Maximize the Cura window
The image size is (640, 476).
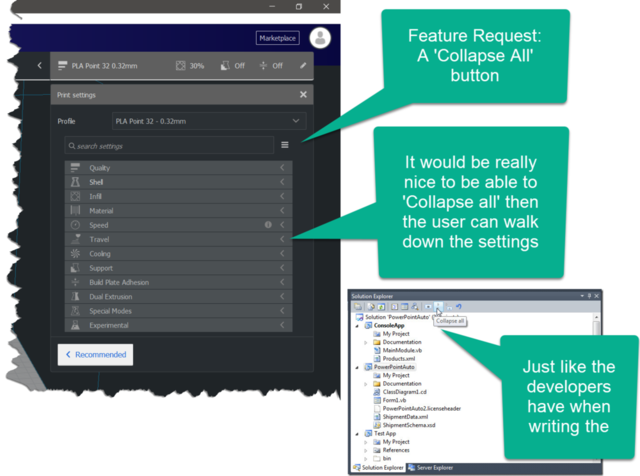(x=299, y=7)
